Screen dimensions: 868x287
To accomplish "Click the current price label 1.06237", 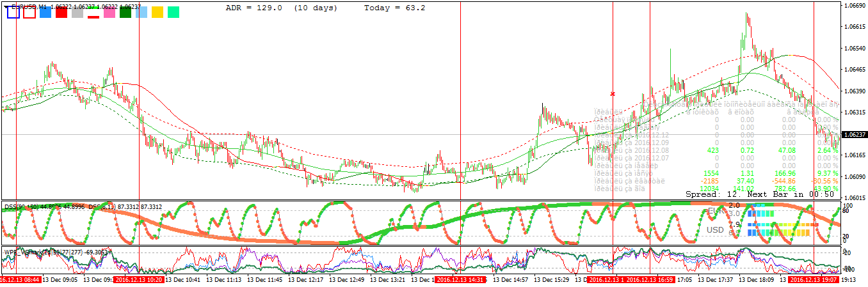I will click(855, 135).
